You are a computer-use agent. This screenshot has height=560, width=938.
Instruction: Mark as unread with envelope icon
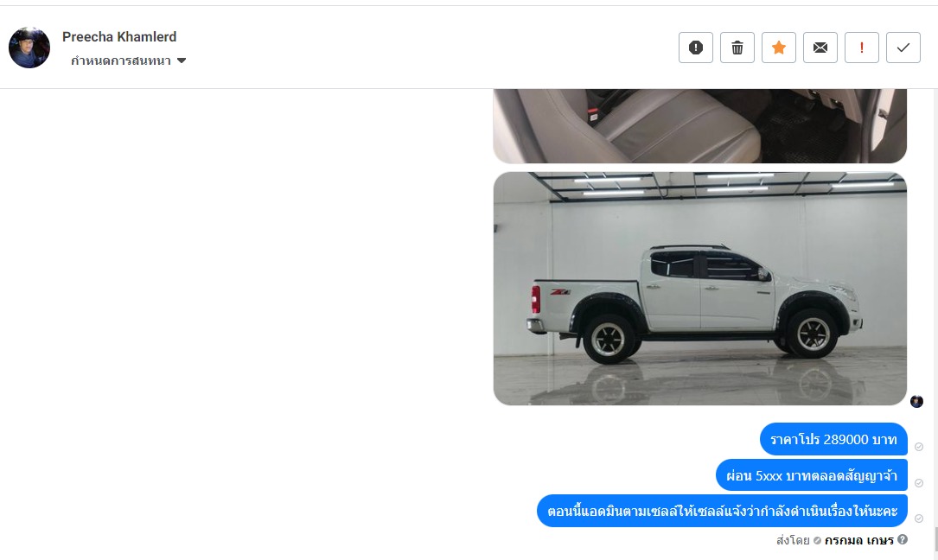coord(820,48)
